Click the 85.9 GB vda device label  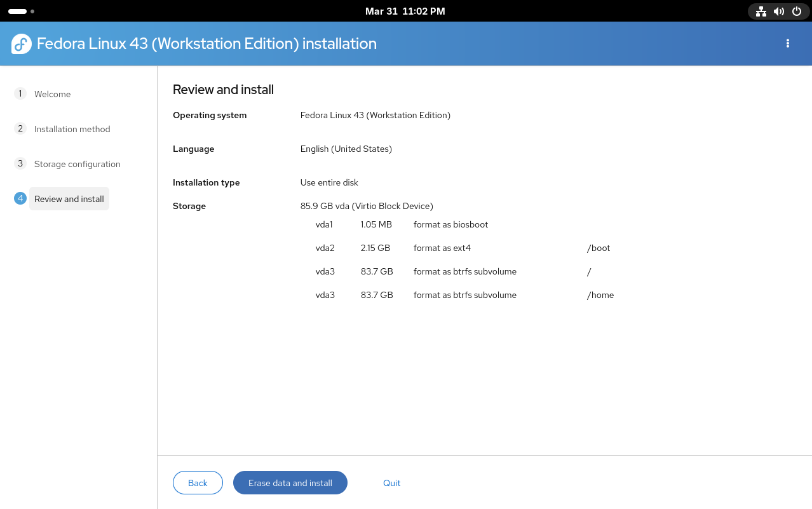point(367,206)
